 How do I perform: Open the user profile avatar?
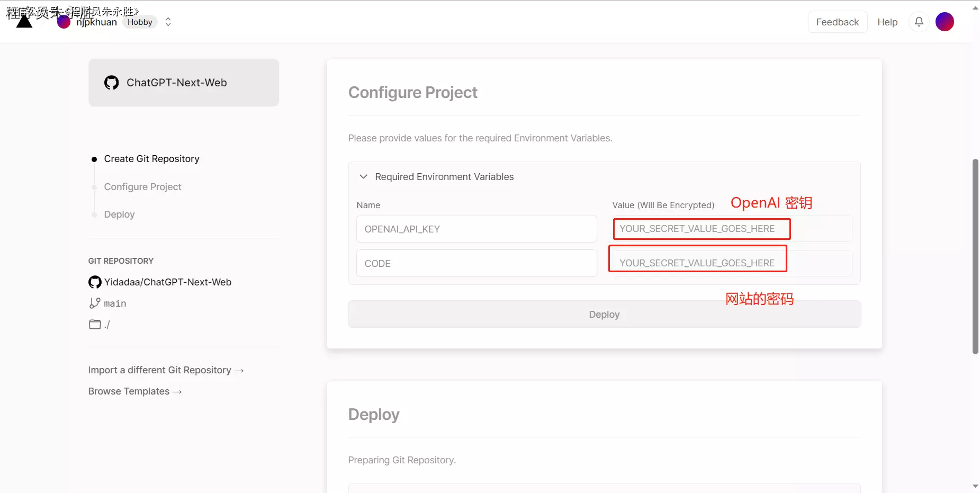(x=945, y=22)
